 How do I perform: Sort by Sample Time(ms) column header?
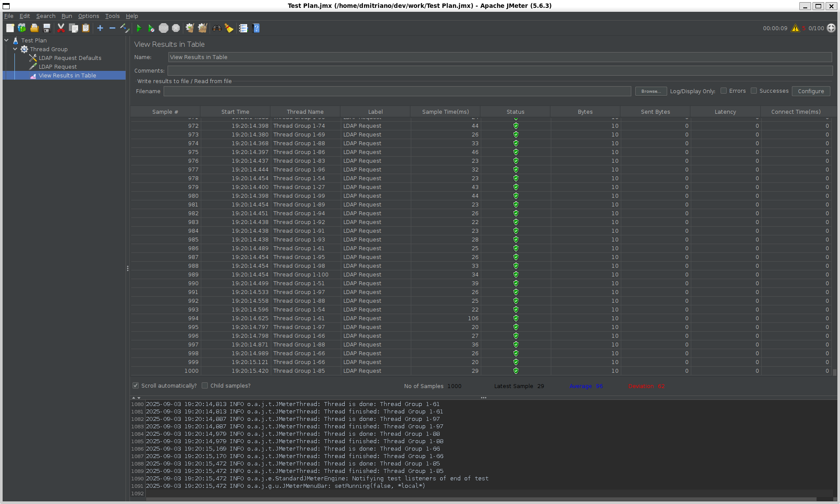click(x=445, y=112)
